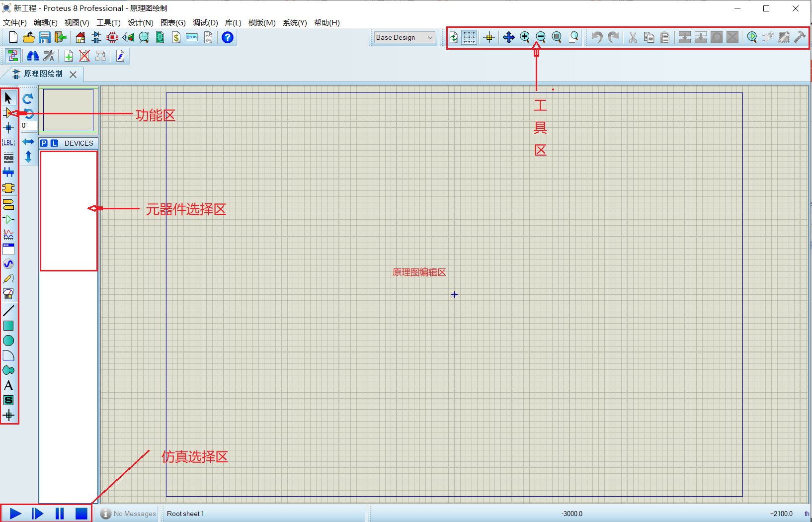This screenshot has height=522, width=812.
Task: Remove the current sheet icon
Action: 84,56
